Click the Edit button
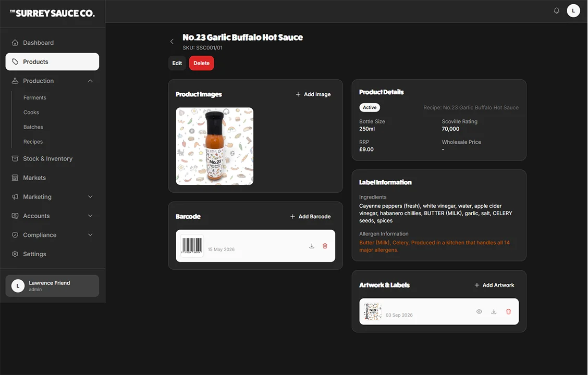The height and width of the screenshot is (375, 588). pos(177,64)
